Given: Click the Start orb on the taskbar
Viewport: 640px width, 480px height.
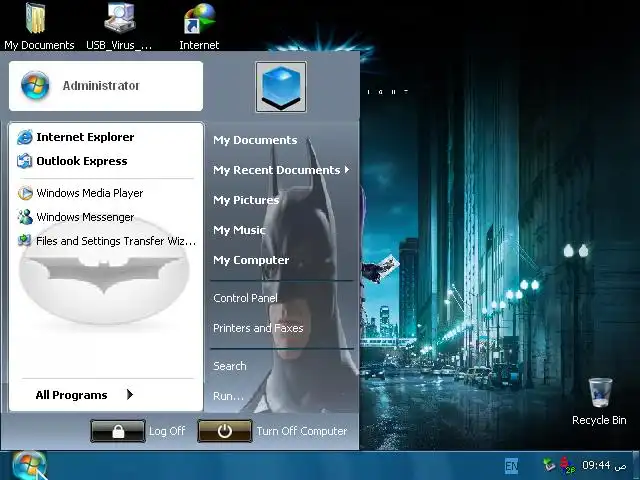Looking at the screenshot, I should pos(29,465).
